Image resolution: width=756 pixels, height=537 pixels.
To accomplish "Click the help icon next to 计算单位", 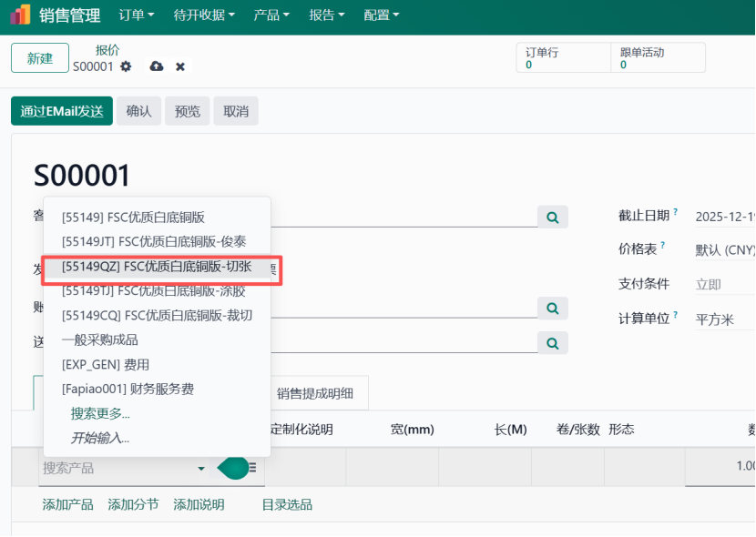I will pyautogui.click(x=675, y=314).
